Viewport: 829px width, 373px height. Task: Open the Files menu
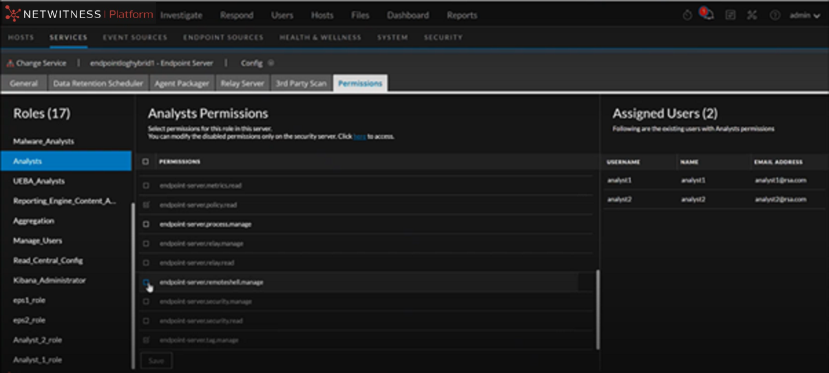point(360,15)
